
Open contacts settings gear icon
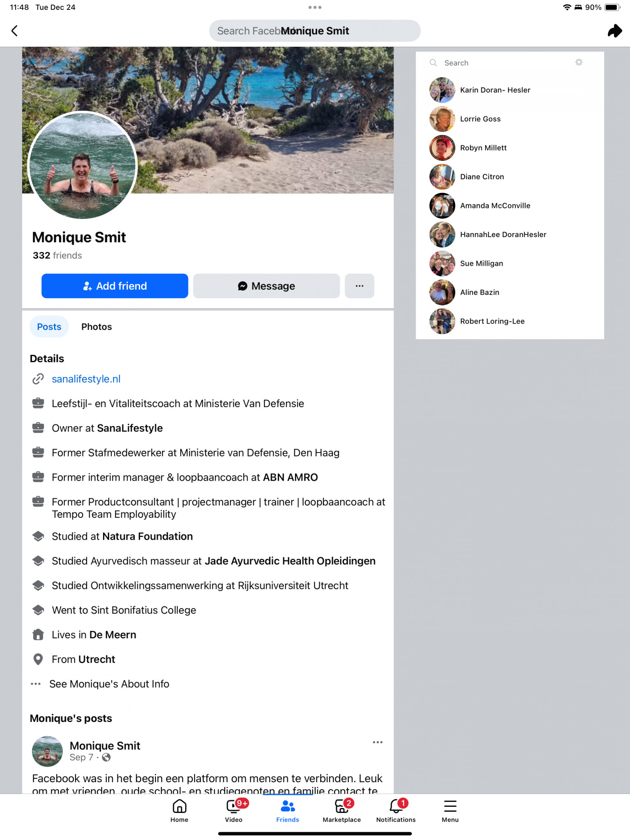(579, 62)
